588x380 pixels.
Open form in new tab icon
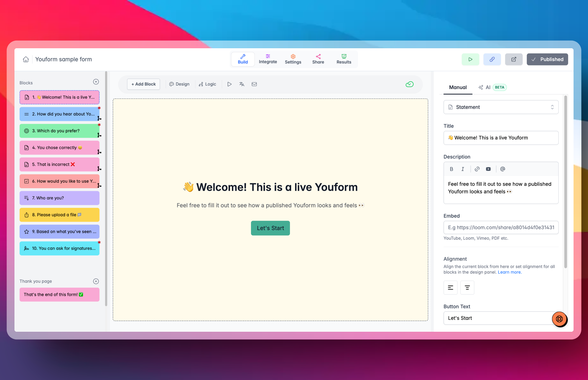tap(514, 59)
